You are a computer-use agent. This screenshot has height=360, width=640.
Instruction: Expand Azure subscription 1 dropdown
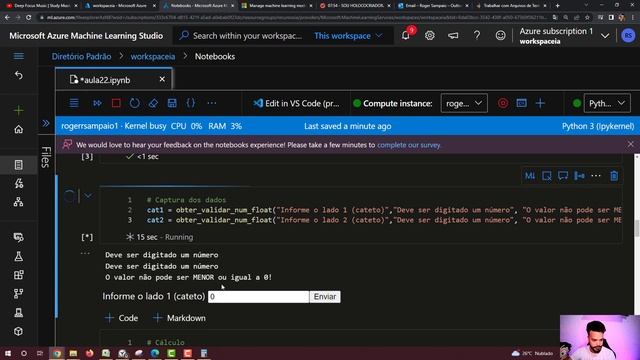(x=605, y=36)
